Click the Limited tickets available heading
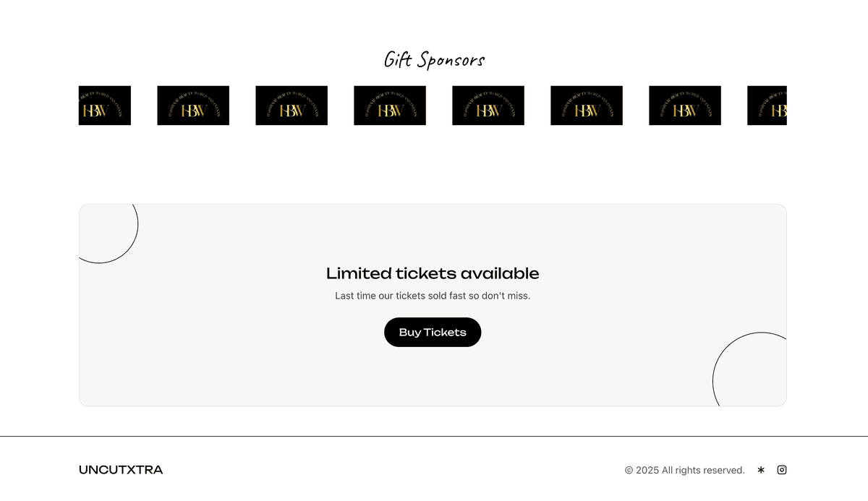Image resolution: width=868 pixels, height=501 pixels. tap(433, 273)
